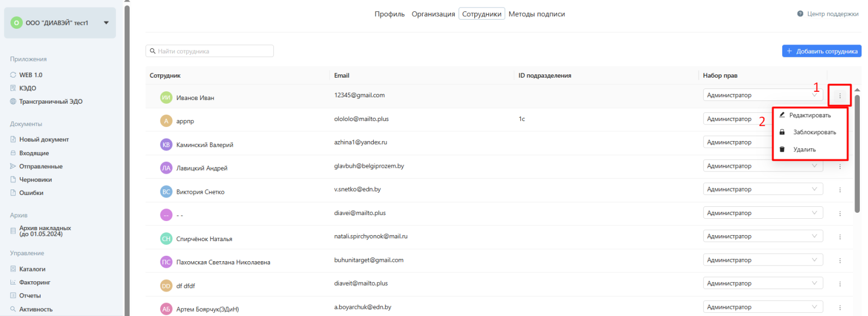Screen dimensions: 868x316
Task: Click the three-dot menu for Иванов Иван
Action: click(x=839, y=96)
